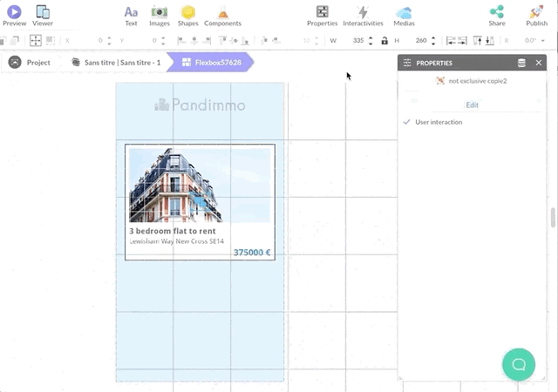Open the Shapes menu

click(x=187, y=11)
